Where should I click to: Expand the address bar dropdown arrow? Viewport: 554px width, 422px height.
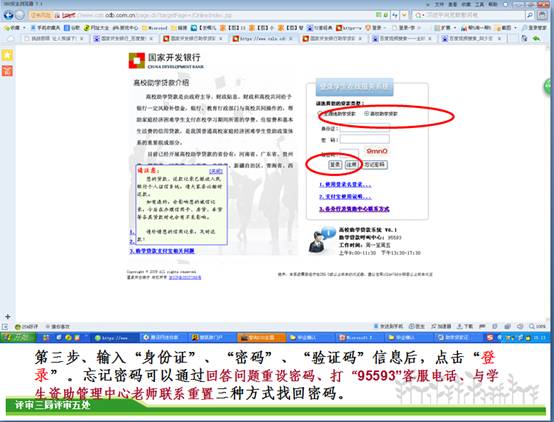pos(404,15)
